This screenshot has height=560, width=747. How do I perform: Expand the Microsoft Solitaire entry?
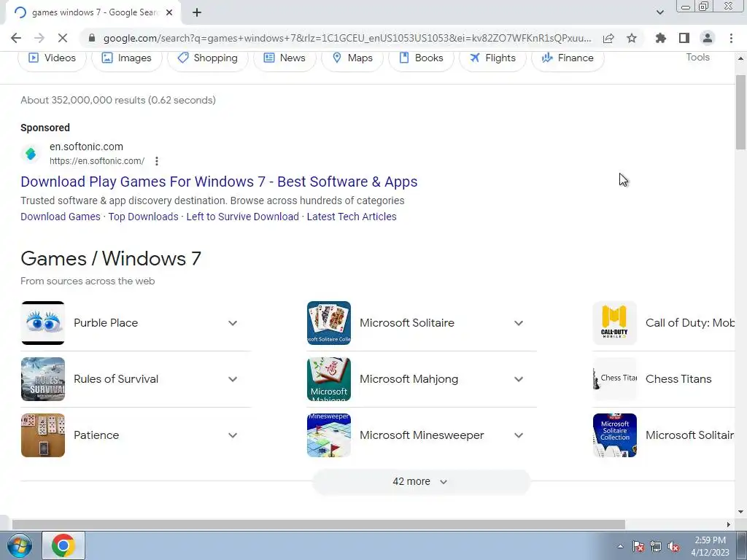coord(519,323)
